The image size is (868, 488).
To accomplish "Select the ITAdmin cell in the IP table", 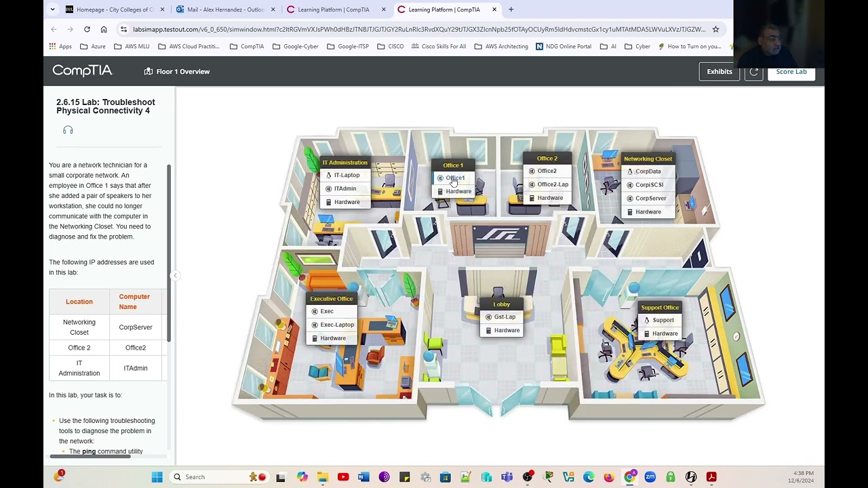I will coord(136,368).
